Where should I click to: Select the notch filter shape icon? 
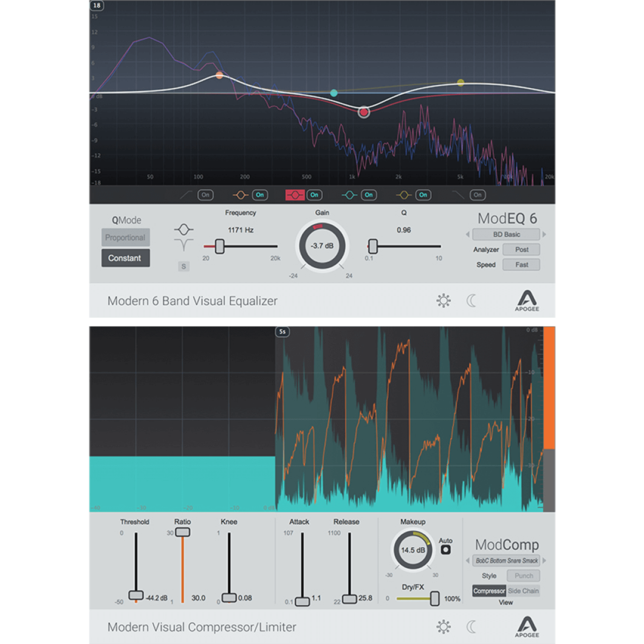tap(182, 246)
